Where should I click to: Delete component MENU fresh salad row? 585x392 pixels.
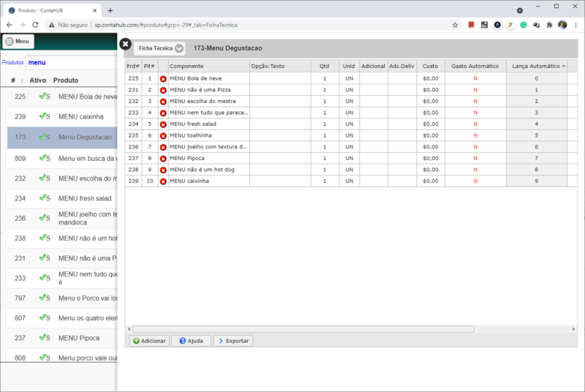tap(163, 124)
